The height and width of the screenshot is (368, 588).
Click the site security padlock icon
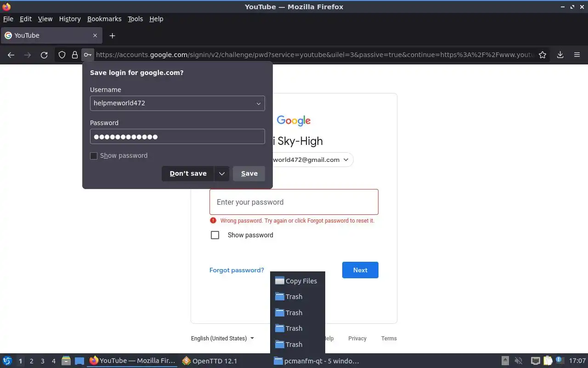pyautogui.click(x=74, y=55)
